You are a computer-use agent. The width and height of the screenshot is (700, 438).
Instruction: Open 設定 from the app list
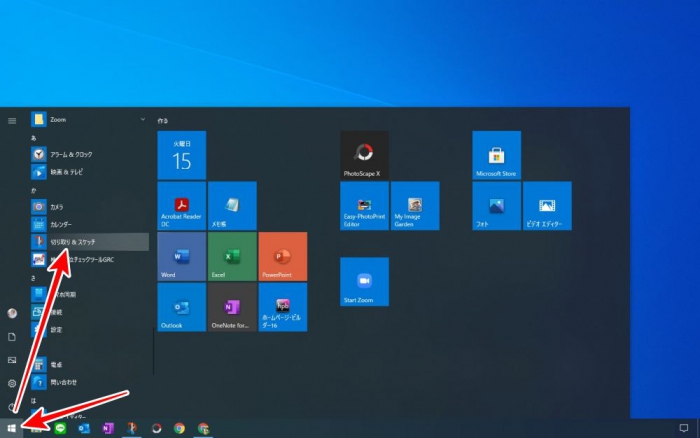89,330
